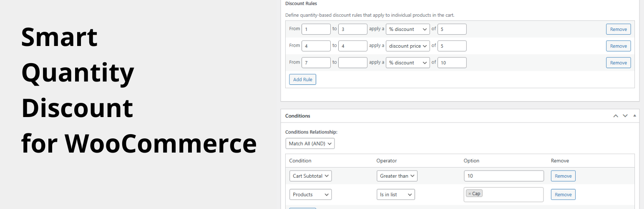Edit the From field containing 1

[x=316, y=29]
